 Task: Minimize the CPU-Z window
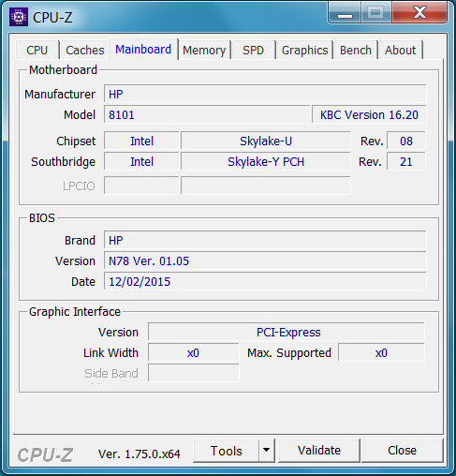tap(345, 13)
